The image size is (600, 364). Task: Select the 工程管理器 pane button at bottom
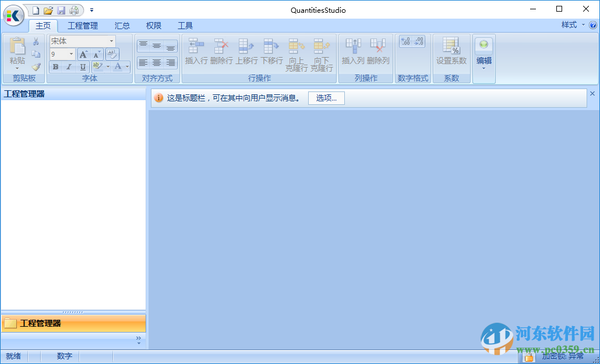click(73, 323)
